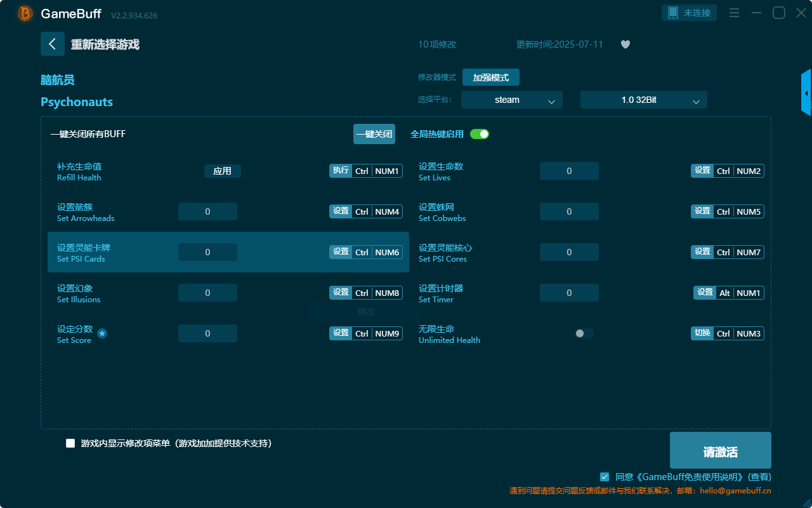Minimize the GameBuff window

pos(756,13)
